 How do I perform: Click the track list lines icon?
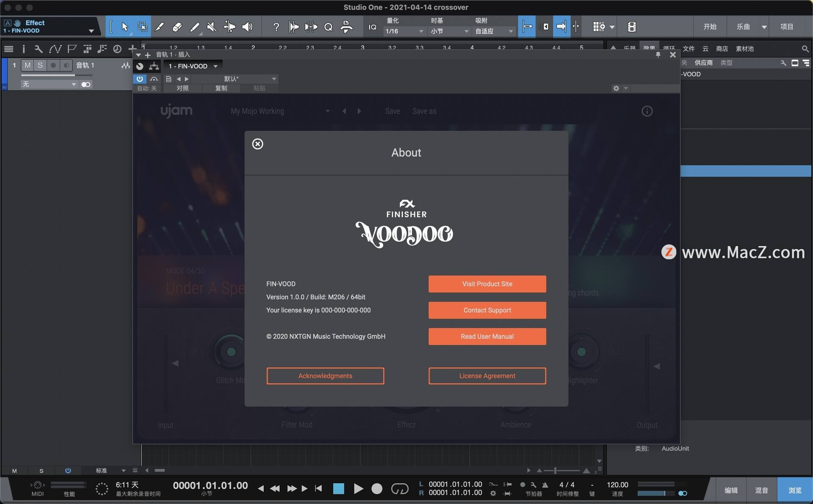tap(9, 49)
